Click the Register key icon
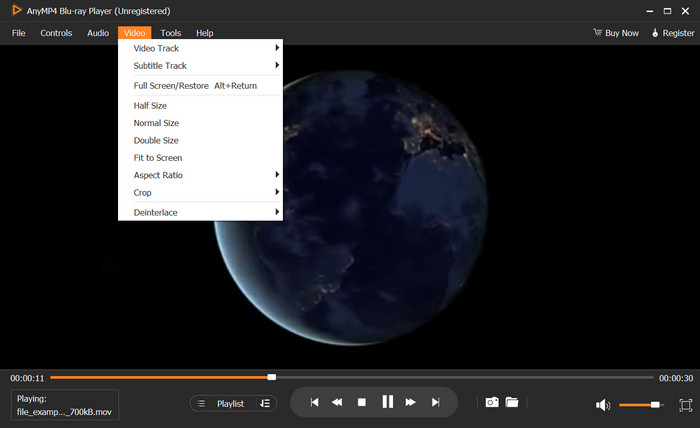Screen dimensions: 700x428 [x=655, y=33]
